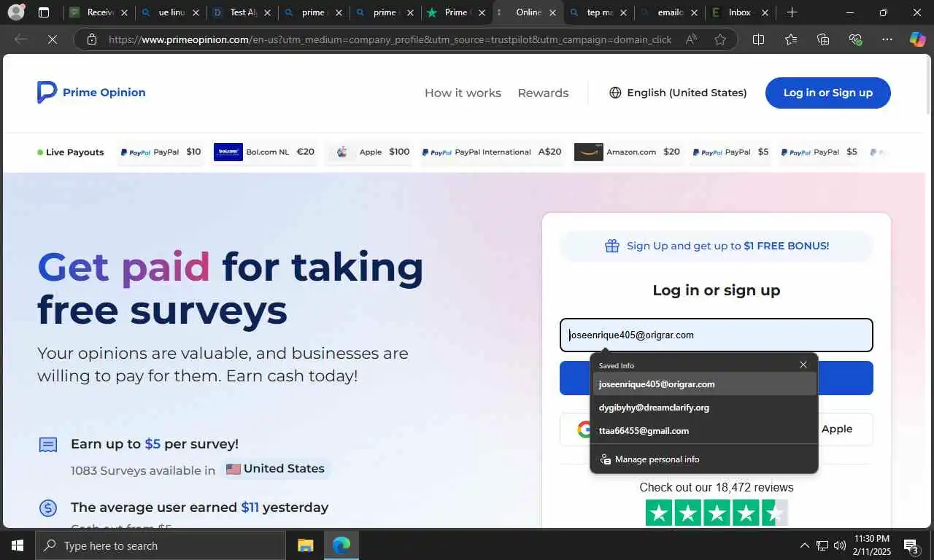
Task: Click the address bar URL
Action: point(390,39)
